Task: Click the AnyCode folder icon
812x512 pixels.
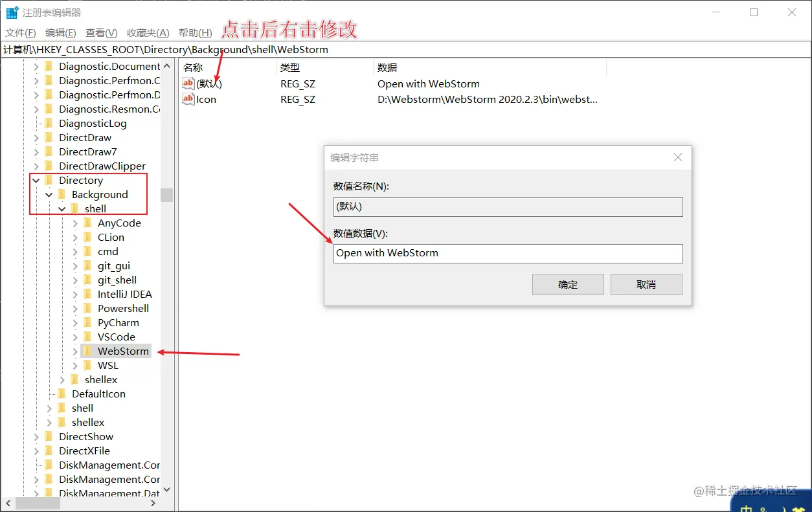Action: pyautogui.click(x=88, y=223)
